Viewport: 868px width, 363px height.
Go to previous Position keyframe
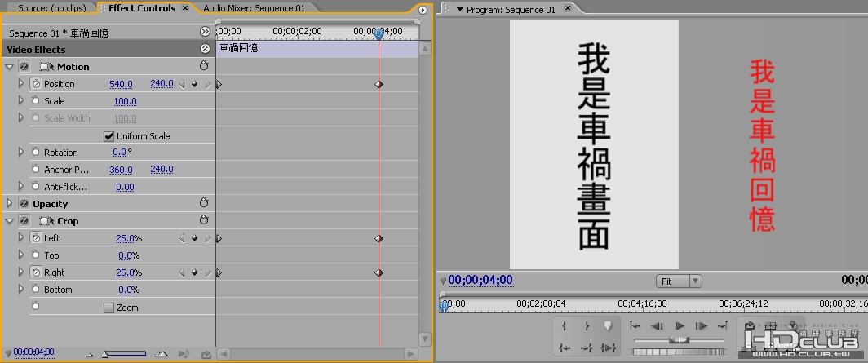click(x=182, y=84)
